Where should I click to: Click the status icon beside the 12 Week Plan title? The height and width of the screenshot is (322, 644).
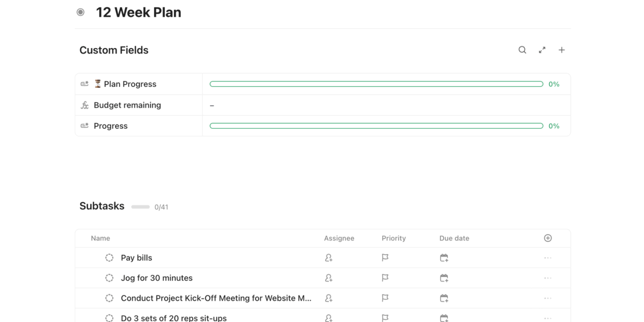(80, 12)
